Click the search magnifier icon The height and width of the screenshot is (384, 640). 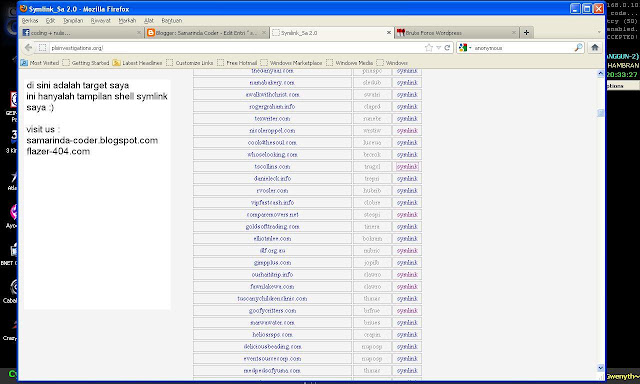coord(578,48)
